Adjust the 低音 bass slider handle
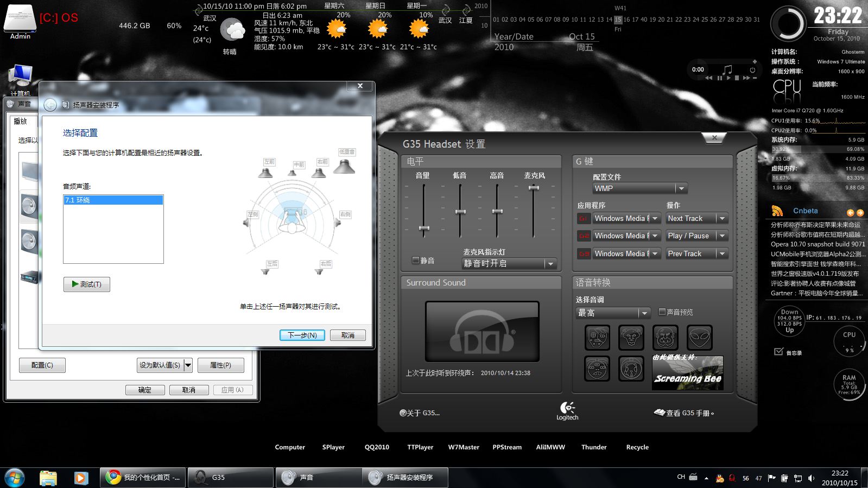 click(460, 212)
